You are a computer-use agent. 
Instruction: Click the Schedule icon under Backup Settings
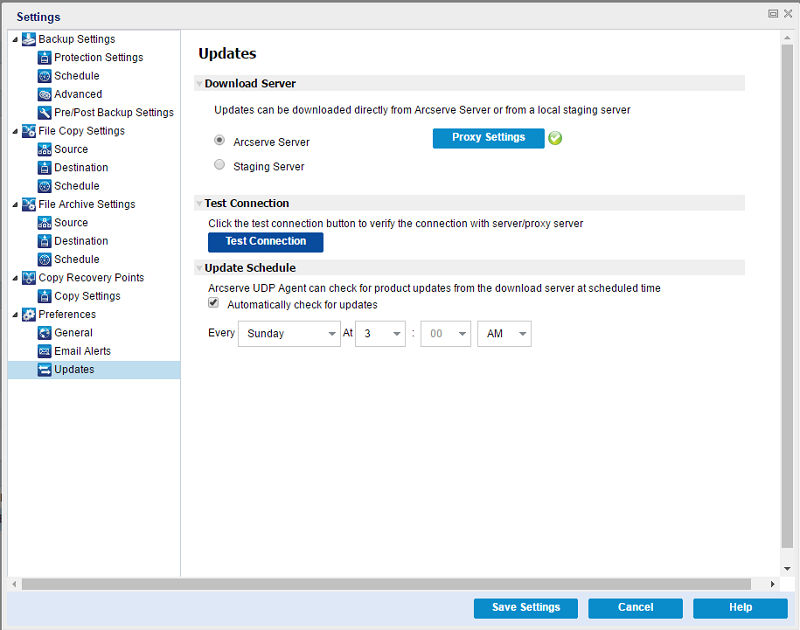(44, 76)
